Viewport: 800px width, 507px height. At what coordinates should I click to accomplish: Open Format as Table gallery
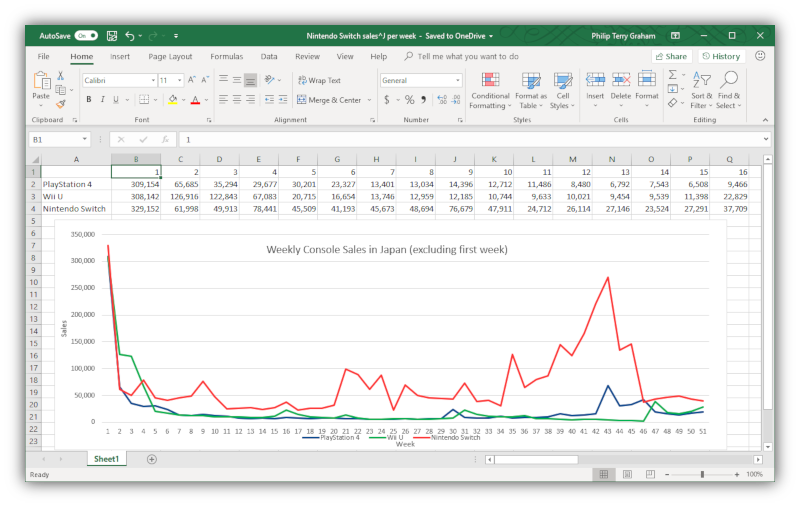531,90
